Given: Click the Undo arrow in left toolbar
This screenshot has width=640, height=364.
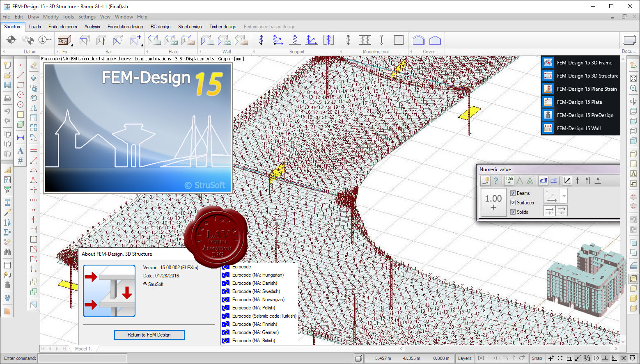Looking at the screenshot, I should point(7,111).
